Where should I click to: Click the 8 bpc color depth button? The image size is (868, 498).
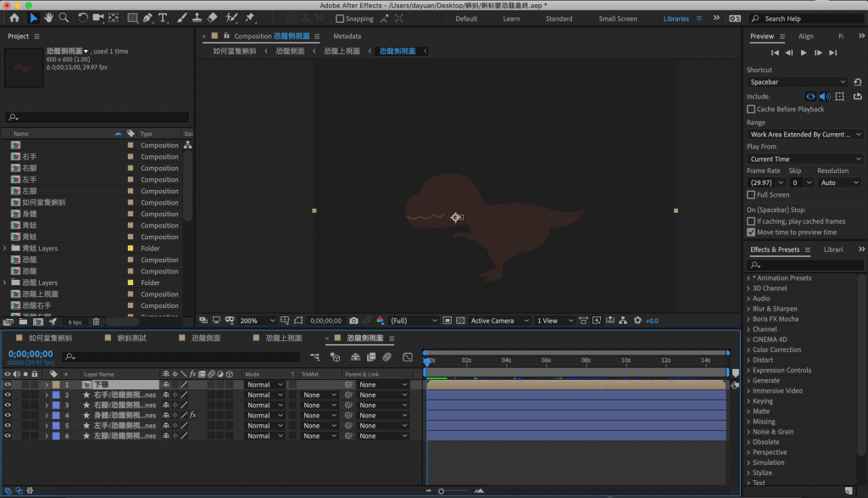tap(75, 322)
